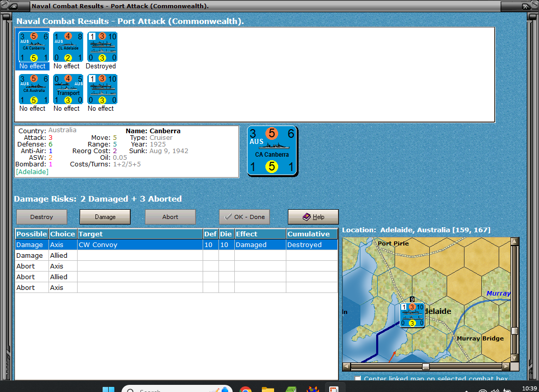Select the Damage Allied row
This screenshot has height=392, width=539.
176,256
